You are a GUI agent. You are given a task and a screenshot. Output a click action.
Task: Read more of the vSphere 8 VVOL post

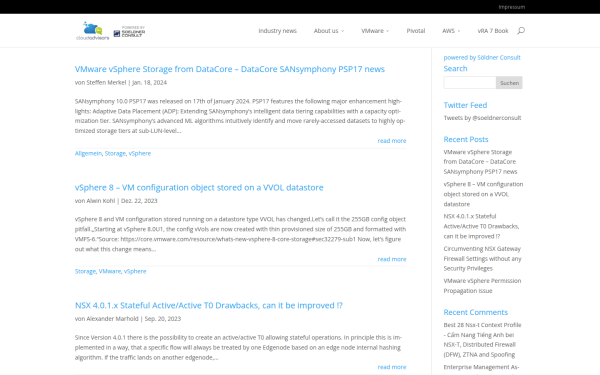pos(392,259)
